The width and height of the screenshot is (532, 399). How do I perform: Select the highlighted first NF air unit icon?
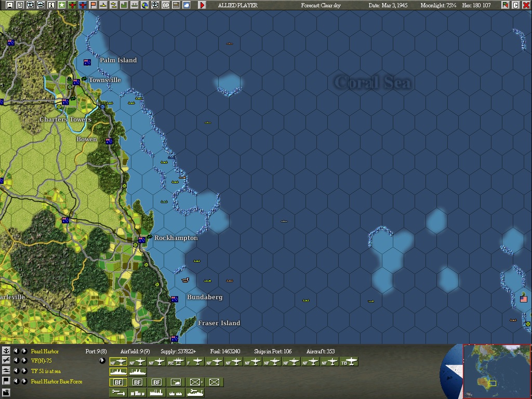118,362
